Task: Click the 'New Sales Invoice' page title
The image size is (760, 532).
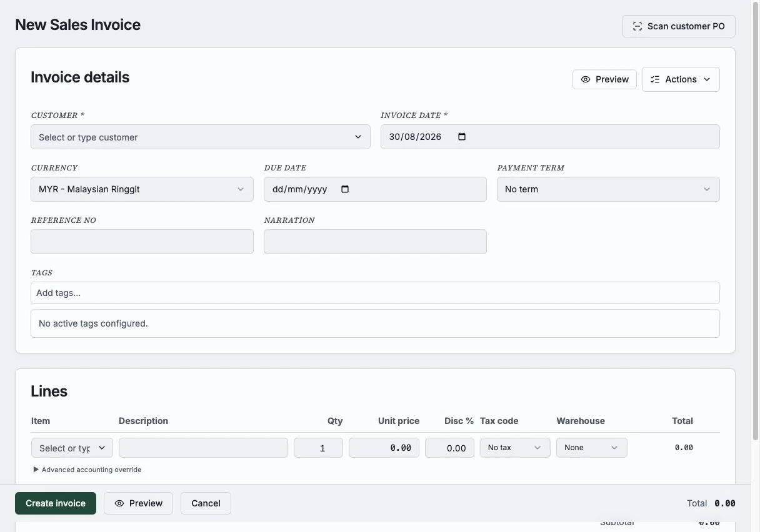Action: pos(77,25)
